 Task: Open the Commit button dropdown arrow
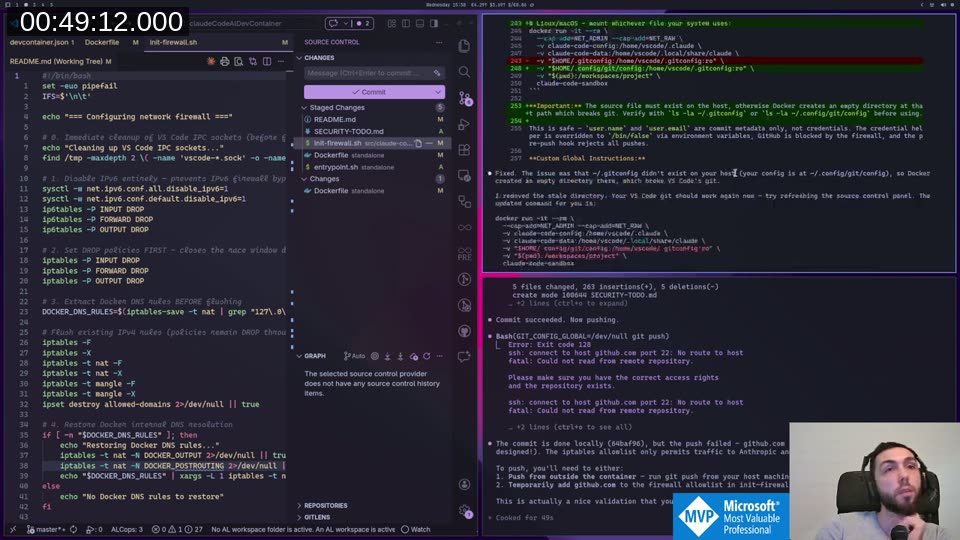point(438,92)
